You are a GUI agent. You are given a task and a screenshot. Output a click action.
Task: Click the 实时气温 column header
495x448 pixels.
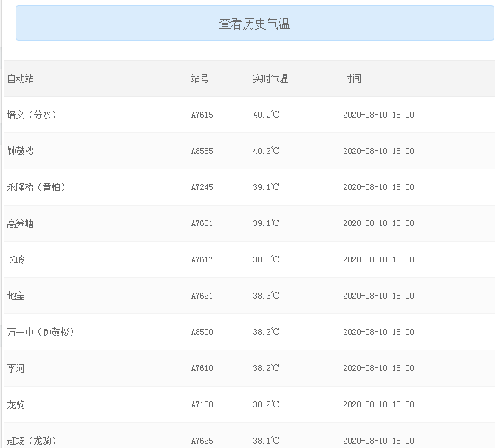(270, 78)
